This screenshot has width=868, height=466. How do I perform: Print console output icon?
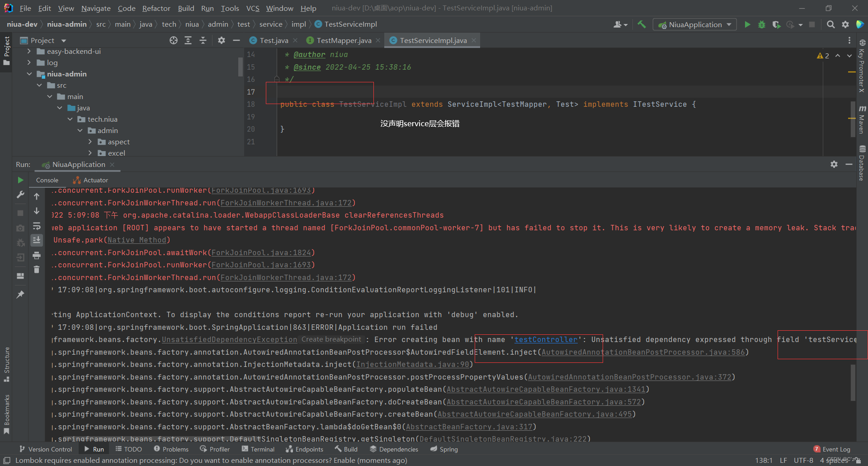(x=37, y=256)
